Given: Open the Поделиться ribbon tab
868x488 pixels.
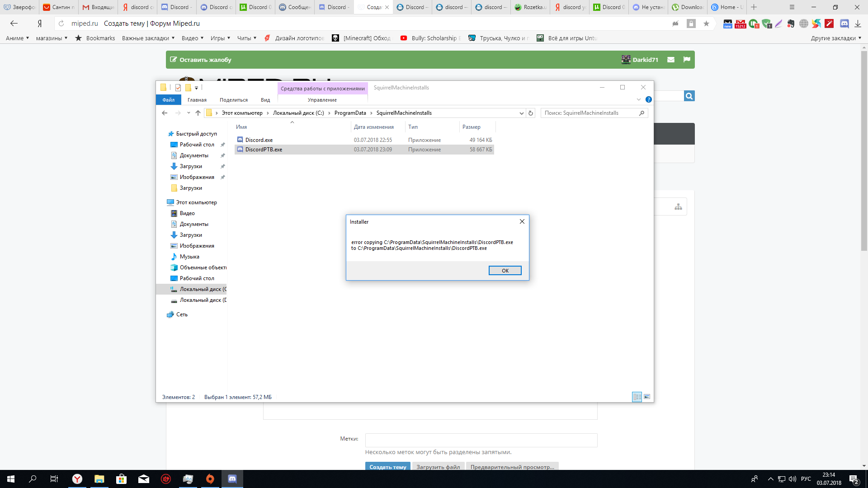Looking at the screenshot, I should [234, 100].
